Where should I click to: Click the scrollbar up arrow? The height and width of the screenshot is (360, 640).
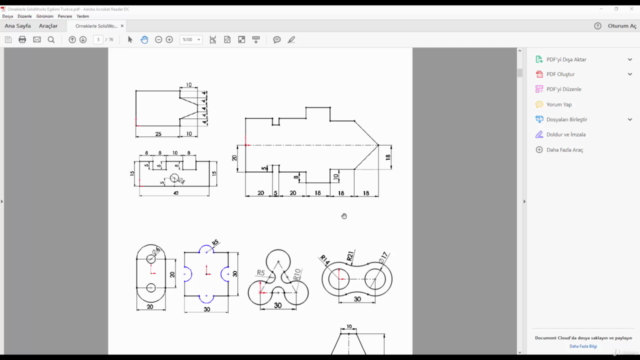pyautogui.click(x=520, y=51)
